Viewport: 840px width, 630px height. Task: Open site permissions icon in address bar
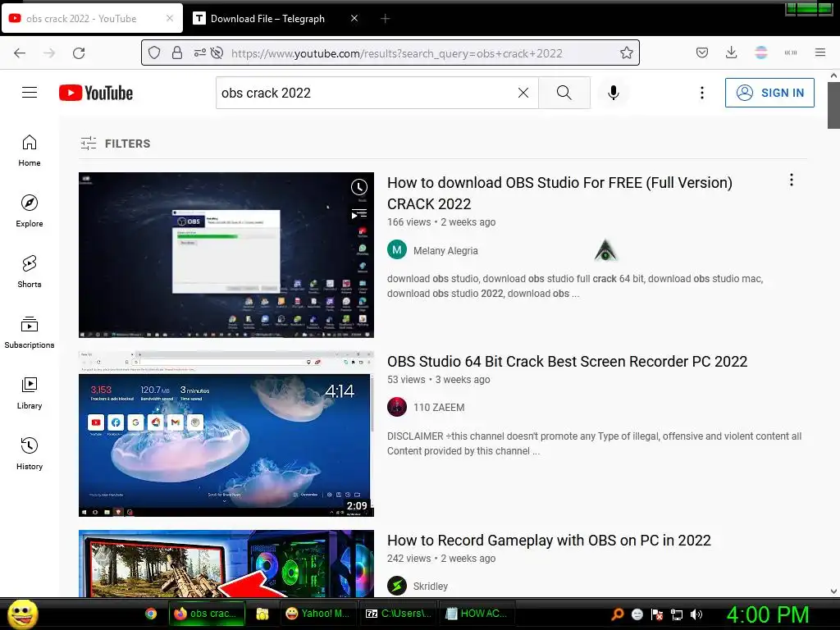[200, 52]
